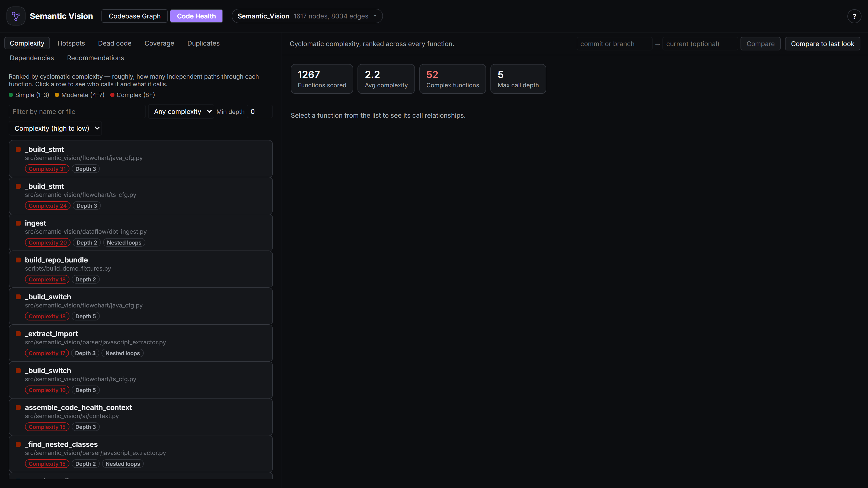This screenshot has width=868, height=488.
Task: Open the Recommendations tab
Action: click(95, 58)
